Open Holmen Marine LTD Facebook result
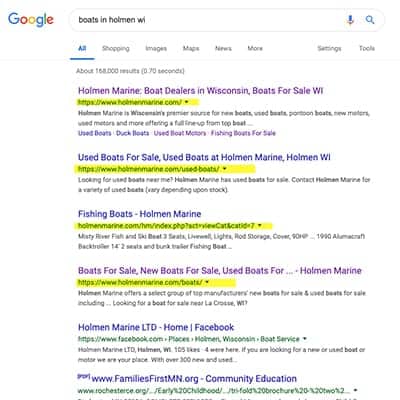 (x=156, y=327)
